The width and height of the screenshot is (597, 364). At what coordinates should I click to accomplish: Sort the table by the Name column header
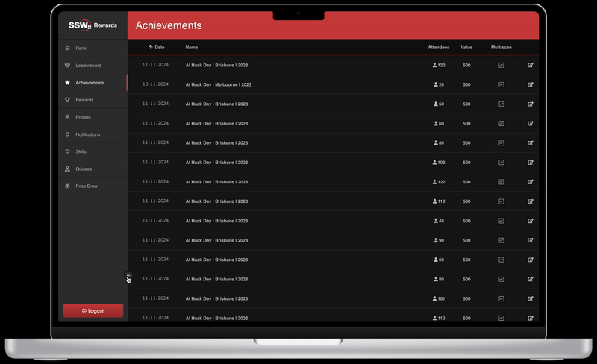(x=192, y=47)
